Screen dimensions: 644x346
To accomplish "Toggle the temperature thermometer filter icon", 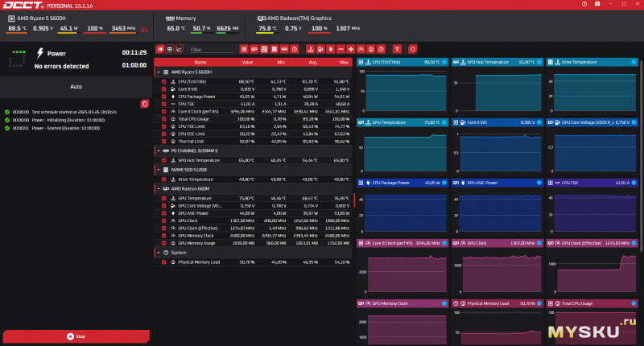I will click(311, 49).
